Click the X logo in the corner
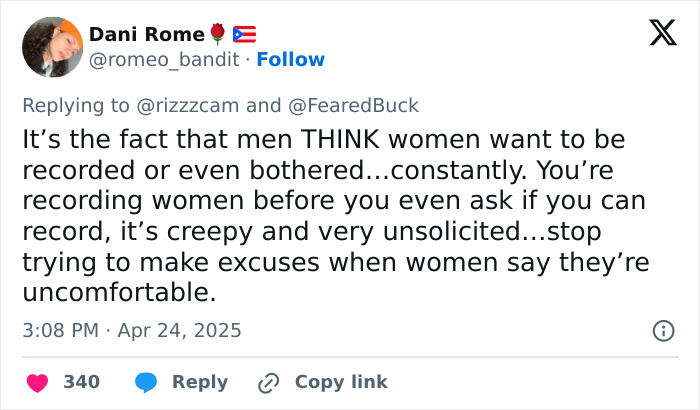The height and width of the screenshot is (410, 700). tap(655, 34)
